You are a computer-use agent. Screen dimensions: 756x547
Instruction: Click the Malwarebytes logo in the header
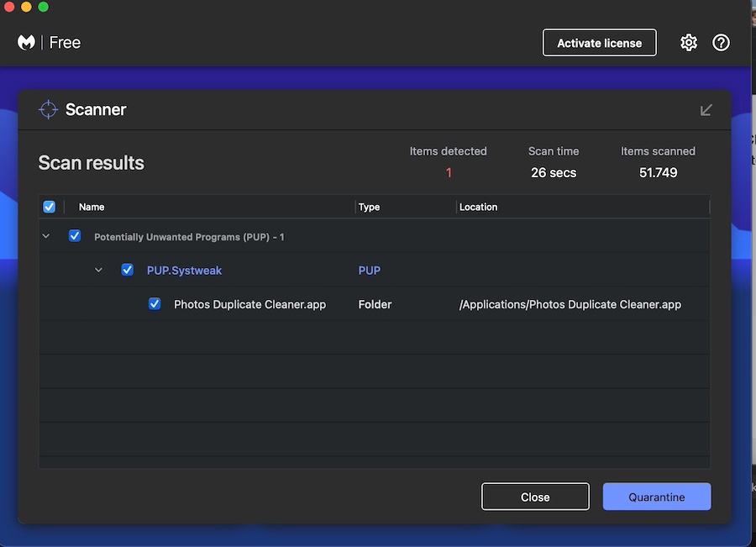(x=26, y=43)
